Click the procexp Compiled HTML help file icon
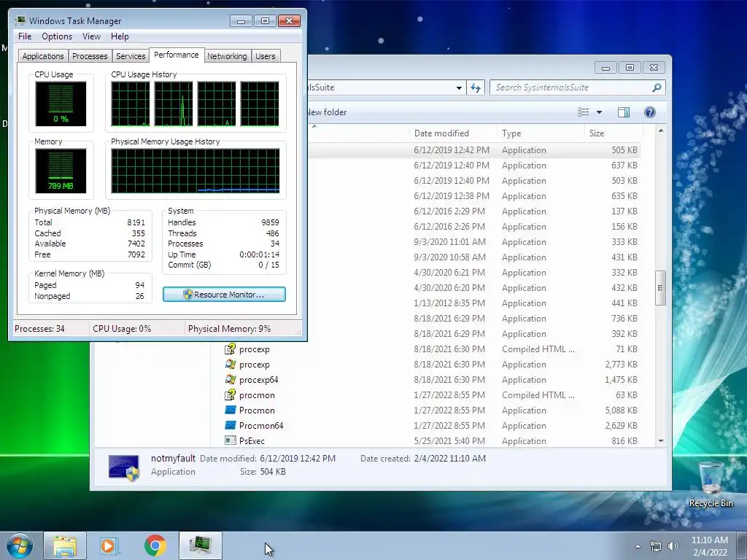The height and width of the screenshot is (560, 747). point(230,349)
